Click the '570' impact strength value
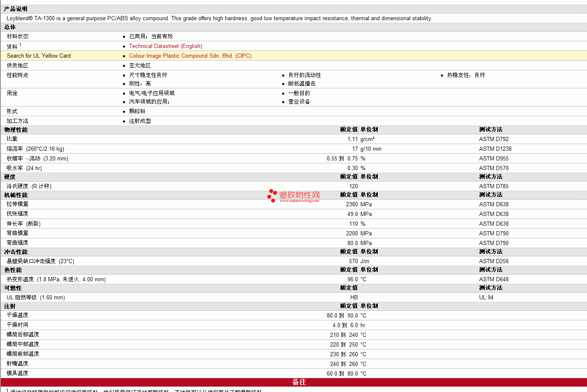Image resolution: width=587 pixels, height=392 pixels. pos(354,261)
